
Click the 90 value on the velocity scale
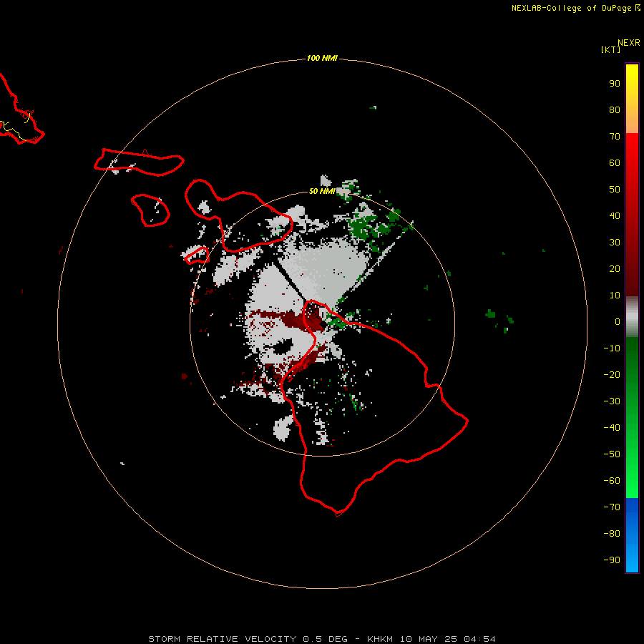615,84
